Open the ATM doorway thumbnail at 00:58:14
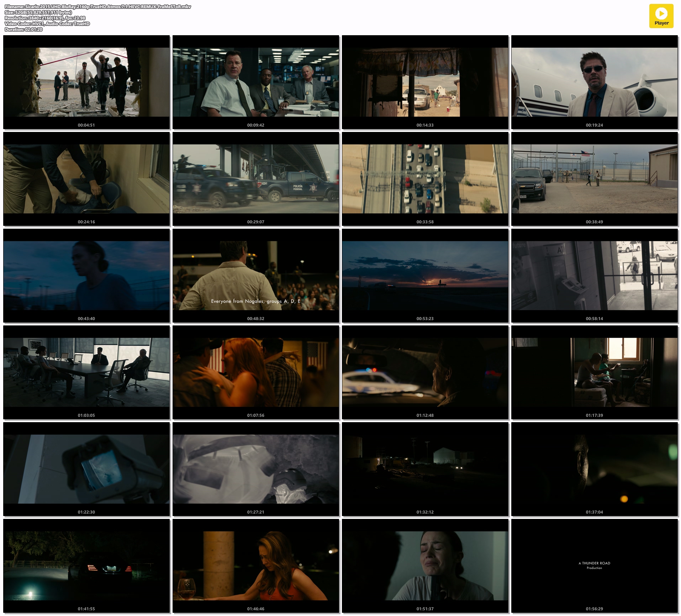Screen dimensions: 681x616 click(x=595, y=276)
